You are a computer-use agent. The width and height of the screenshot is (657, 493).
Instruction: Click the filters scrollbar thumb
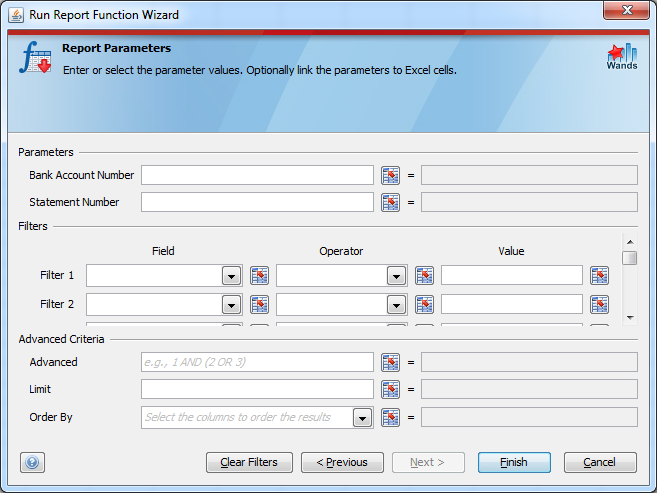[630, 258]
